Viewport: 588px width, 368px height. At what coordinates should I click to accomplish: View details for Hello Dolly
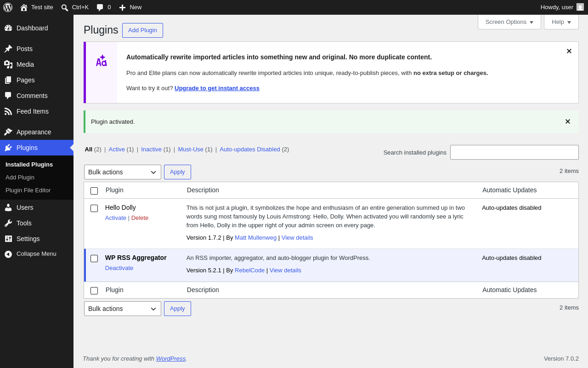pos(297,237)
